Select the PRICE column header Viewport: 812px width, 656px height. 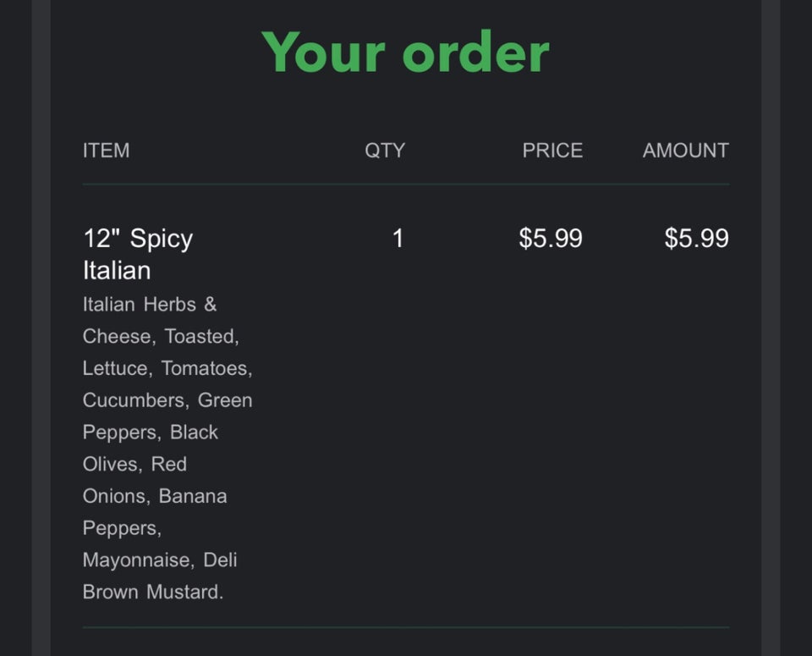[552, 151]
